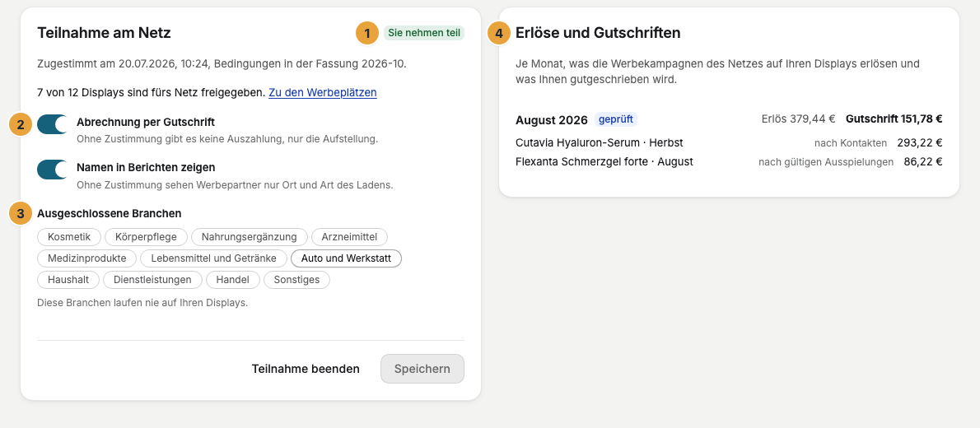Toggle Namen in Berichten zeigen switch
This screenshot has width=980, height=428.
click(53, 170)
